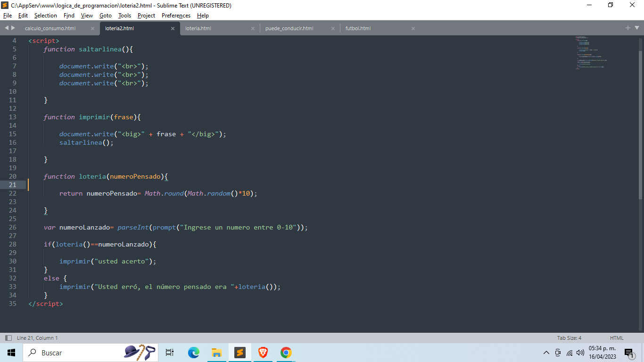Click on parseInt in line 26
The width and height of the screenshot is (644, 362).
(x=133, y=227)
